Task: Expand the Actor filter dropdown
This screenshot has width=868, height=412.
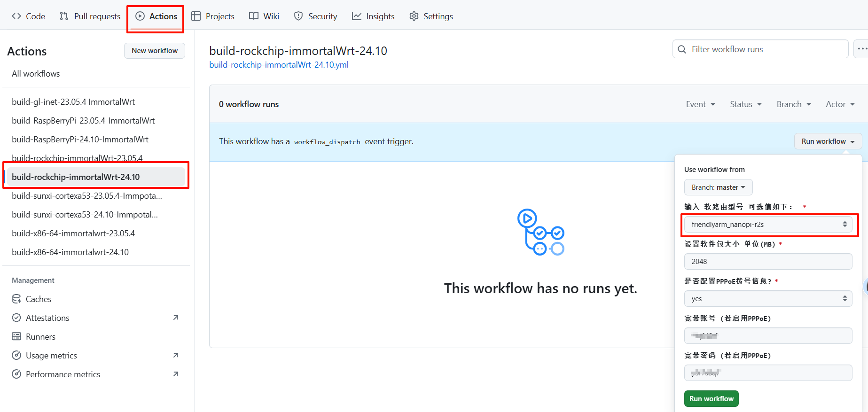Action: click(840, 104)
